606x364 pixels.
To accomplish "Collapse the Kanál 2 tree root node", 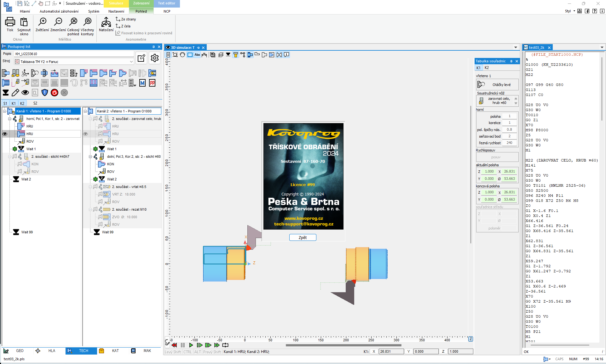I will coord(85,111).
